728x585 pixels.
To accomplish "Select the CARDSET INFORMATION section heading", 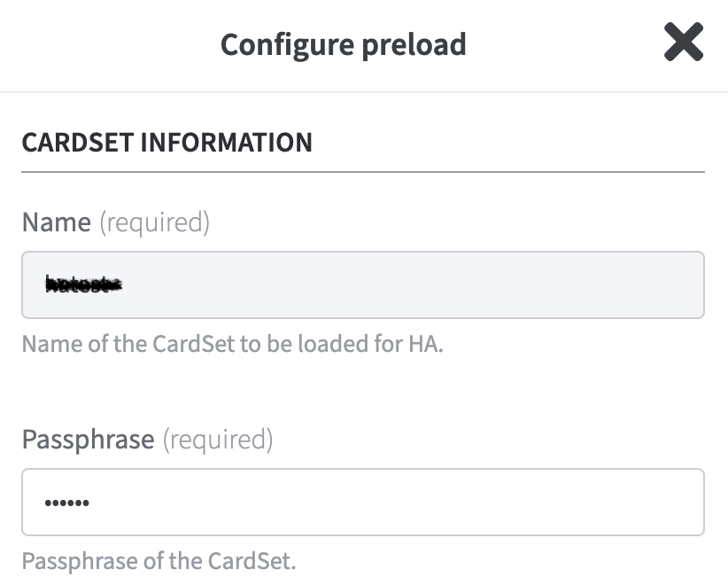I will tap(167, 143).
